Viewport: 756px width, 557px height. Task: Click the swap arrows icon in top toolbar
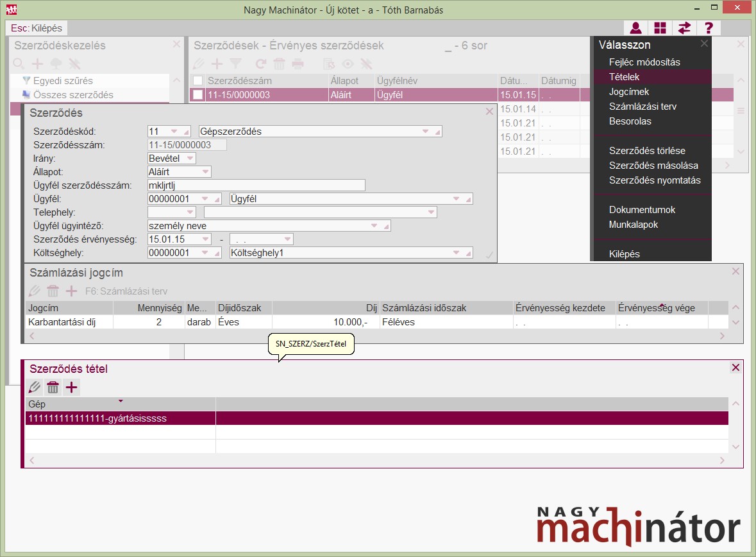tap(684, 28)
